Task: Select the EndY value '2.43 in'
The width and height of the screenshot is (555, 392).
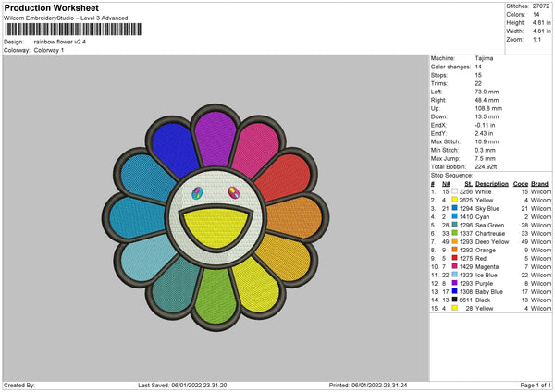Action: (484, 133)
